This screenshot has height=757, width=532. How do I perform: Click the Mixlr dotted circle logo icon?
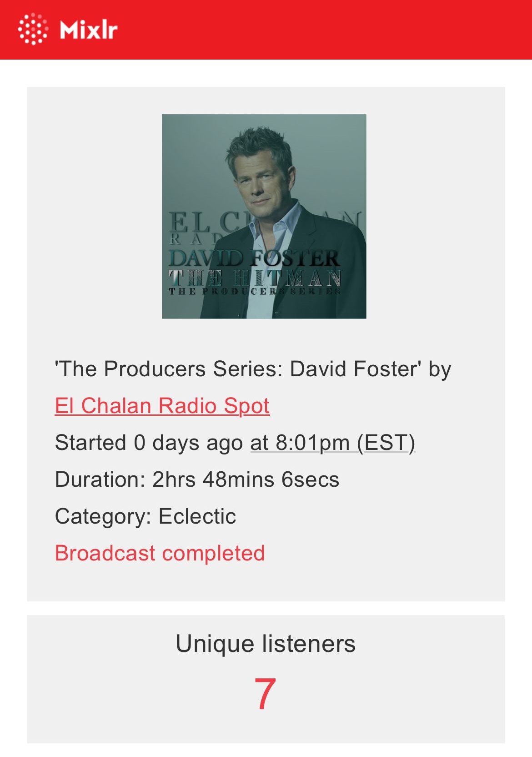pos(33,30)
